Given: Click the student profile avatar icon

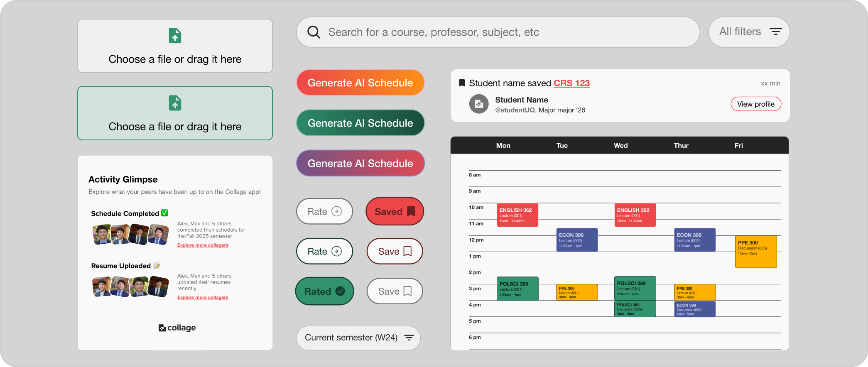Looking at the screenshot, I should [479, 104].
